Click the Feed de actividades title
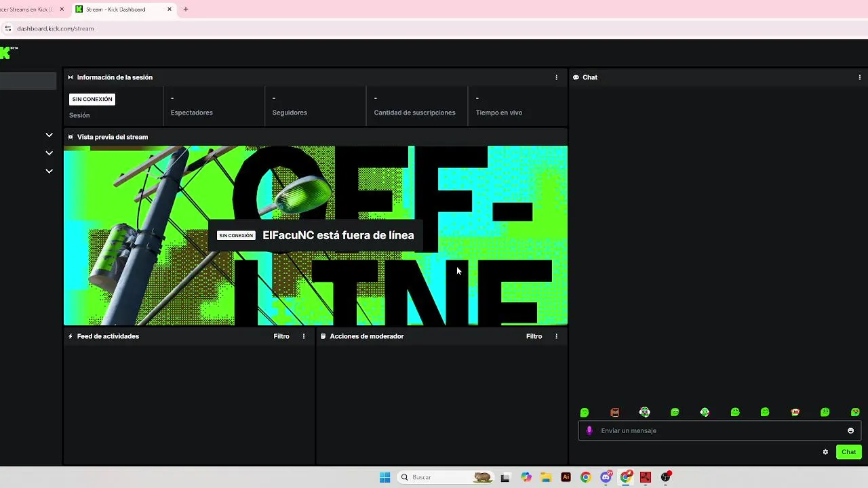Screen dimensions: 868x488 (108, 336)
